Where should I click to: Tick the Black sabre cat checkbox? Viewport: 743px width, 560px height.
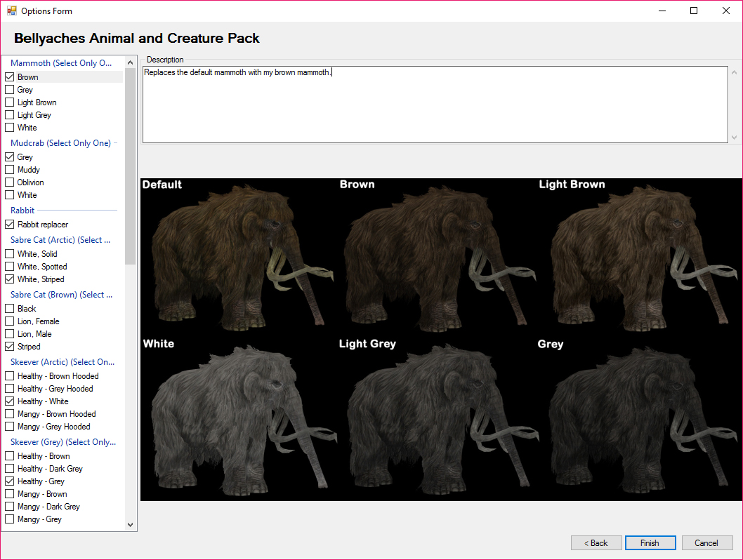tap(9, 309)
